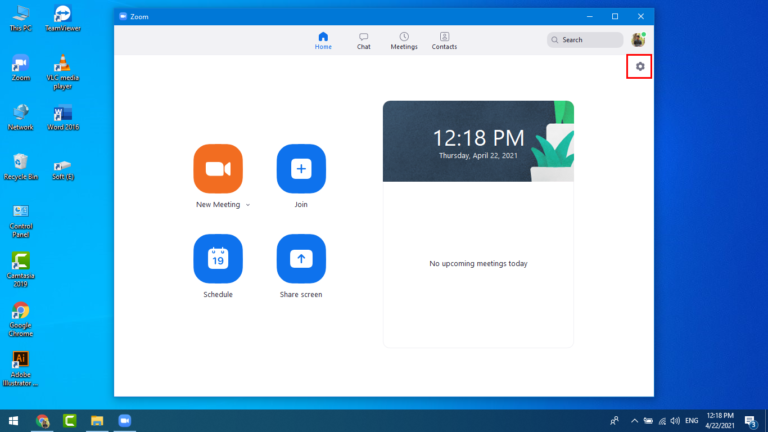This screenshot has height=432, width=768.
Task: Select Zoom desktop shortcut
Action: [x=21, y=68]
